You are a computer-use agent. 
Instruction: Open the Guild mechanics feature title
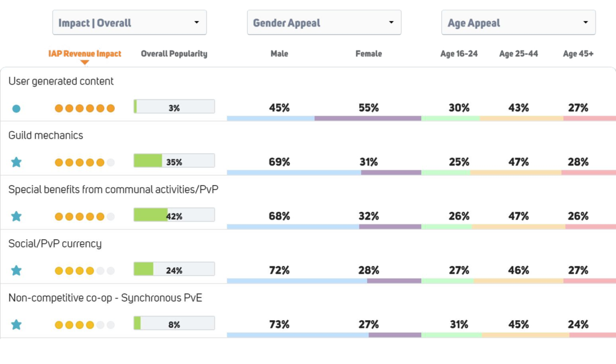(46, 135)
